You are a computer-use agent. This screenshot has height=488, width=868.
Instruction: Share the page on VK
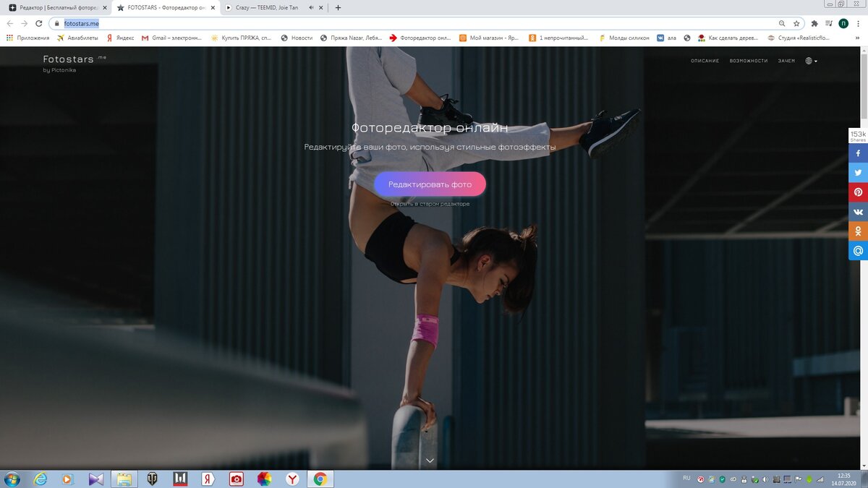858,212
